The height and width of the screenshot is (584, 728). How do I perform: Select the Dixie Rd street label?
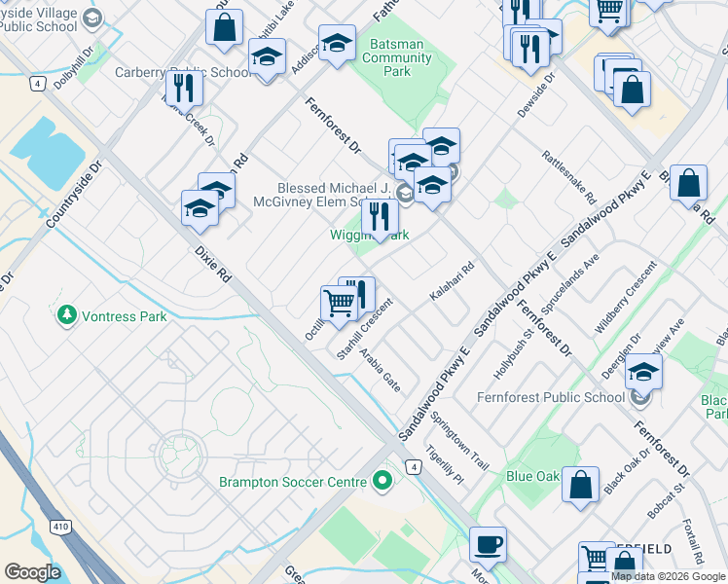(213, 264)
